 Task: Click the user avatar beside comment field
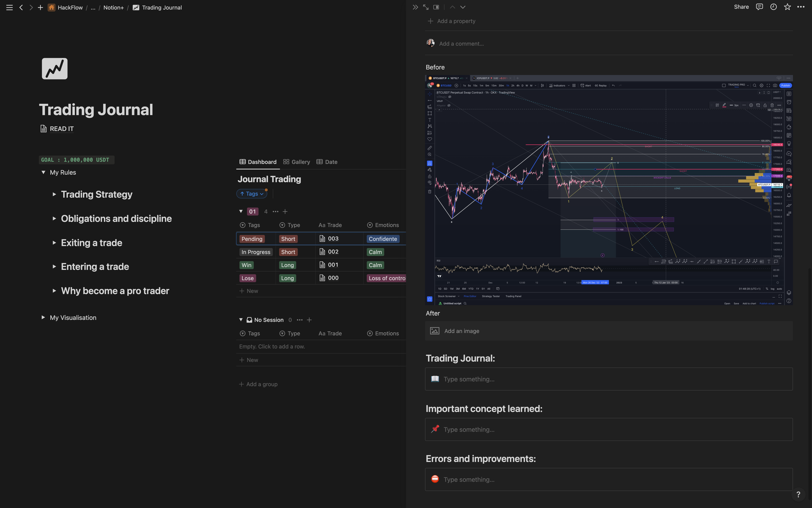coord(431,43)
